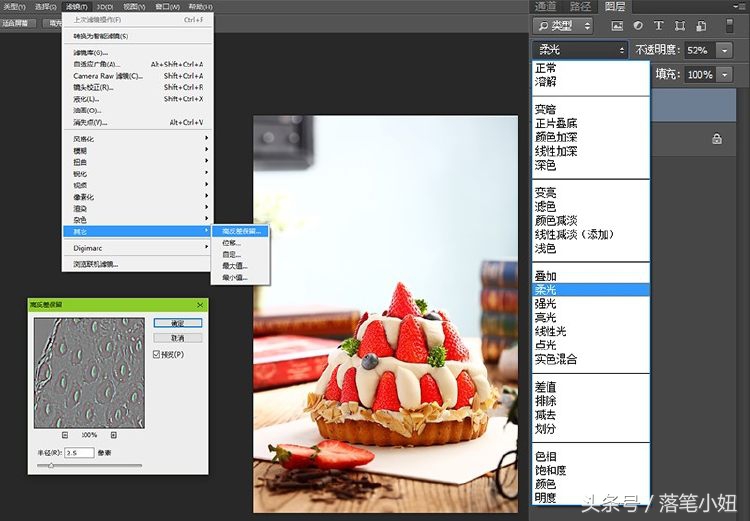The height and width of the screenshot is (521, 750).
Task: Open the 类型 filter type dropdown
Action: (x=561, y=26)
